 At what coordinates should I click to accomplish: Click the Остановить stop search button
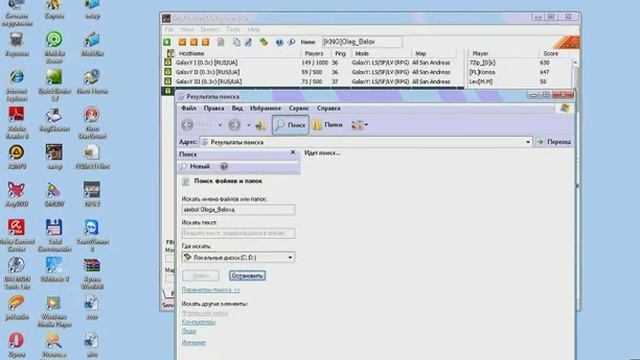(247, 276)
